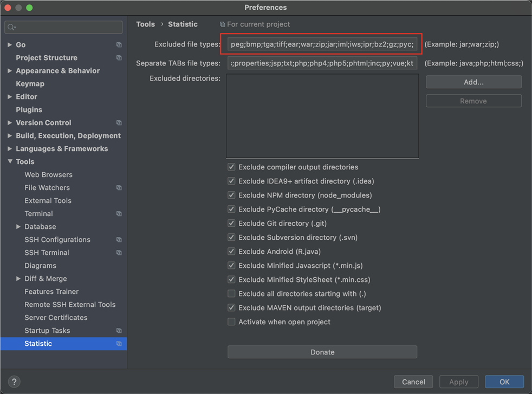Click project-level icon beside Project Structure

click(x=119, y=58)
